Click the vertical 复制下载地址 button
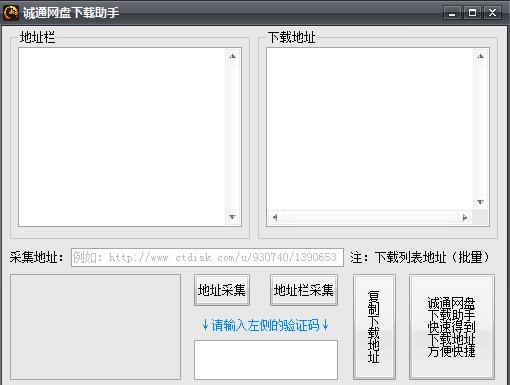This screenshot has height=385, width=510. click(x=374, y=327)
